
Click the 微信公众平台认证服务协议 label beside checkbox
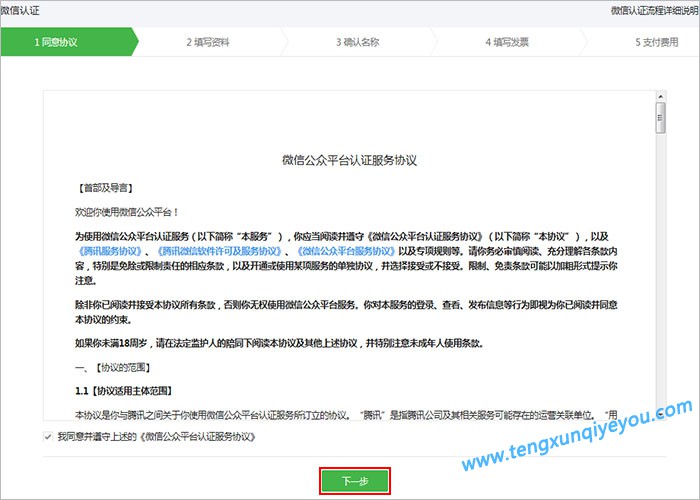coord(197,437)
